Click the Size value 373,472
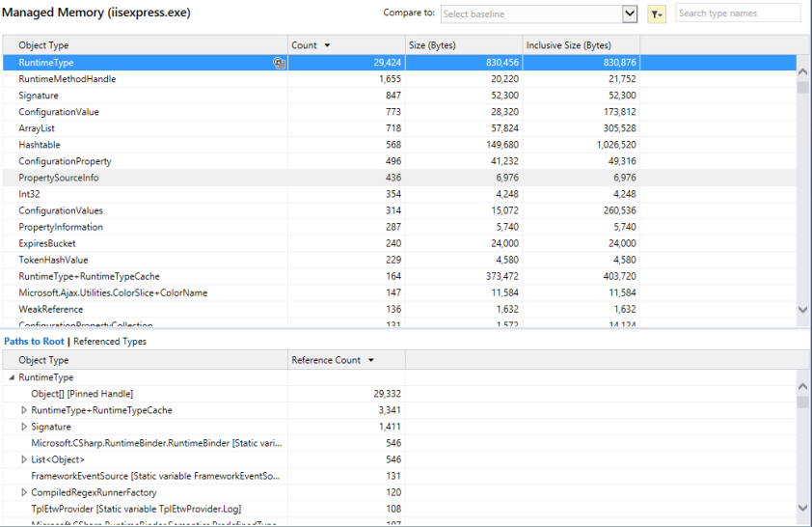The image size is (812, 527). point(502,276)
